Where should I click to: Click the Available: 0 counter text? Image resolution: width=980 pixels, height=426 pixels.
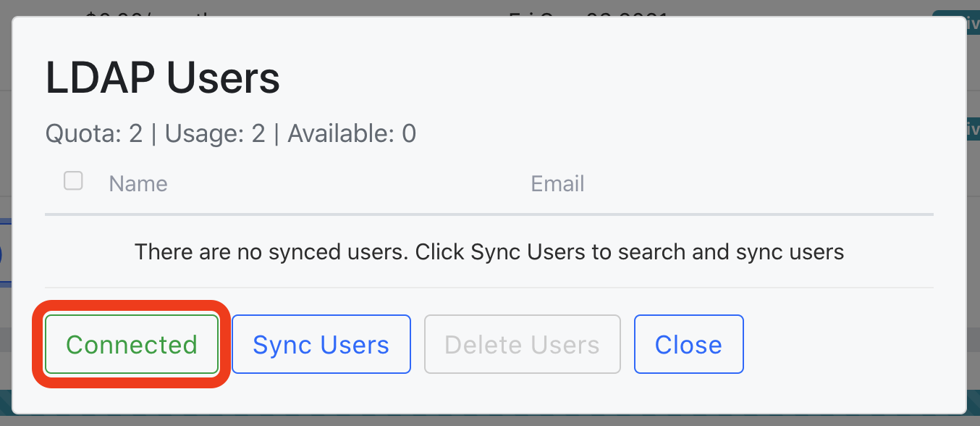(352, 133)
